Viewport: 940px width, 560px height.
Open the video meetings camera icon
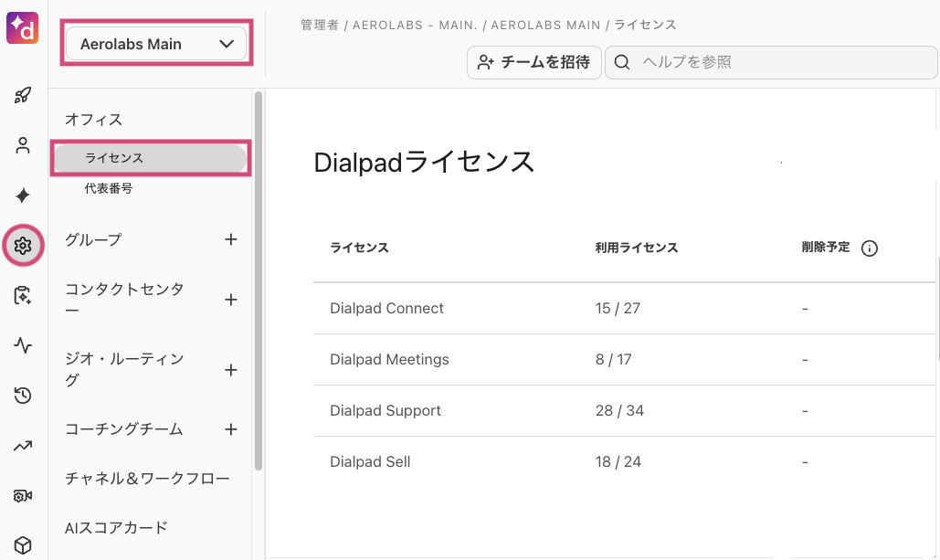tap(23, 495)
